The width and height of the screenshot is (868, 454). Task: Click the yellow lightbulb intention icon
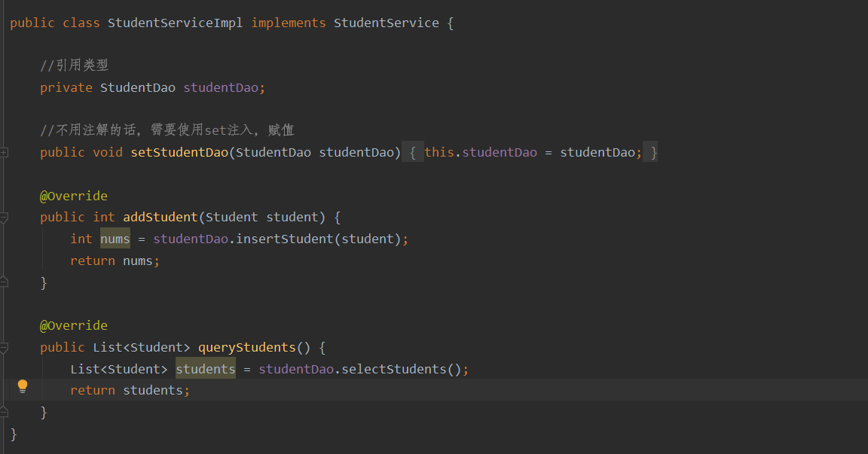point(22,386)
